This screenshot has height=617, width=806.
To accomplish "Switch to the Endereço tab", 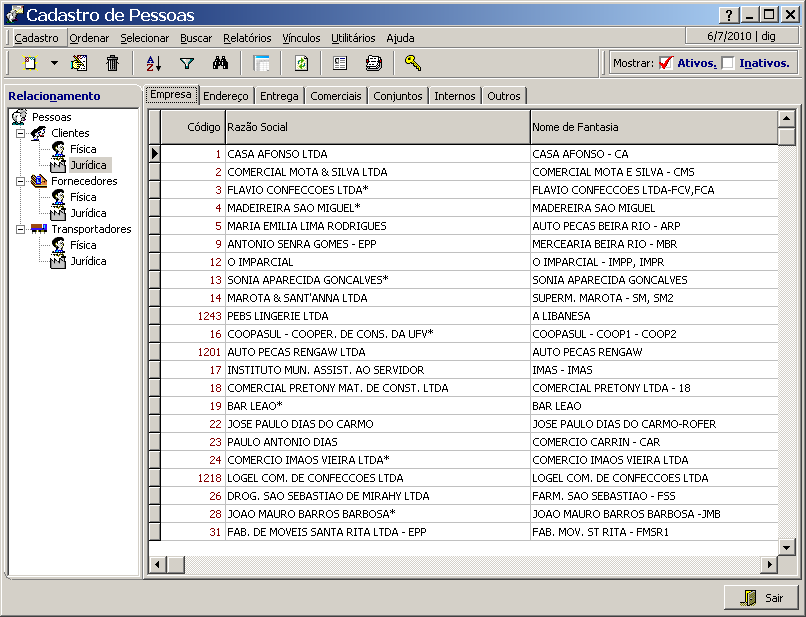I will click(225, 96).
